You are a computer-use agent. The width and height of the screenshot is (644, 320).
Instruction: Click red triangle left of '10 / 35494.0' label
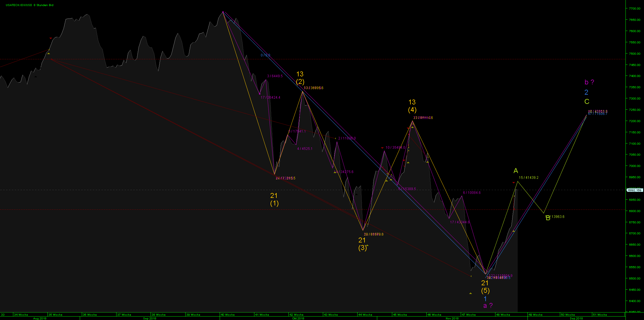coord(382,148)
